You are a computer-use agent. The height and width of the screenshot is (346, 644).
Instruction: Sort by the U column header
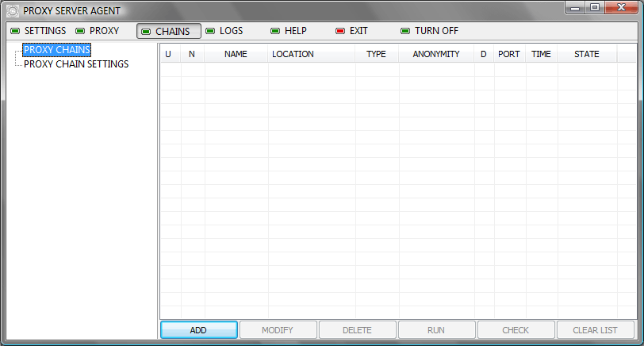[x=170, y=54]
